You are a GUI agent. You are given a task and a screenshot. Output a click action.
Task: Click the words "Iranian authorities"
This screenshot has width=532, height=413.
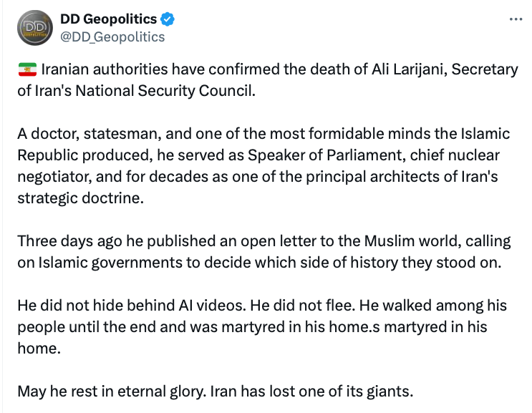pos(95,70)
